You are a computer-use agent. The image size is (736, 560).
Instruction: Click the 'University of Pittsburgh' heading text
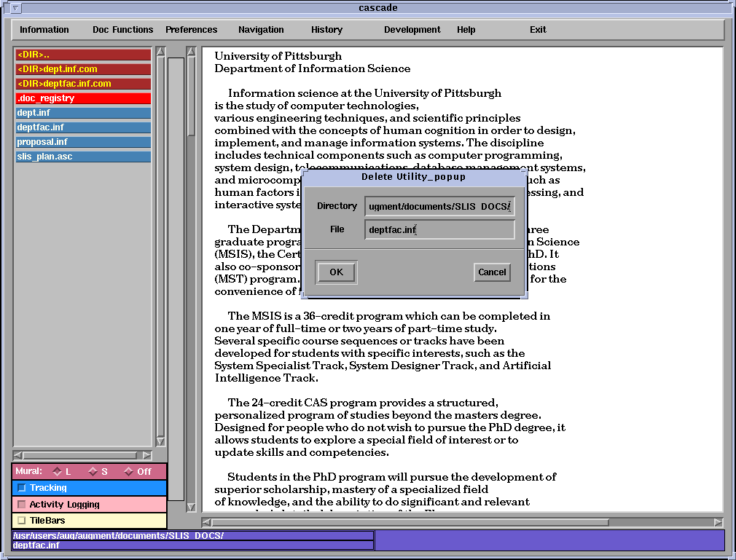click(278, 56)
